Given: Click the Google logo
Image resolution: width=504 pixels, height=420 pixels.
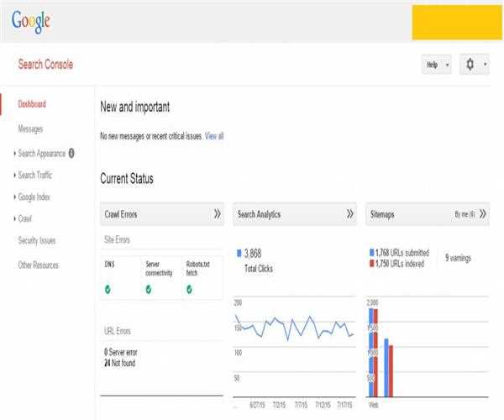Looking at the screenshot, I should click(x=30, y=21).
